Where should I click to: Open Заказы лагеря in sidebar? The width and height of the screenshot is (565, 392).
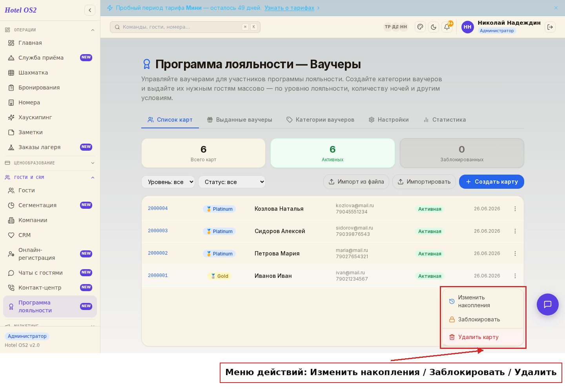coord(50,147)
